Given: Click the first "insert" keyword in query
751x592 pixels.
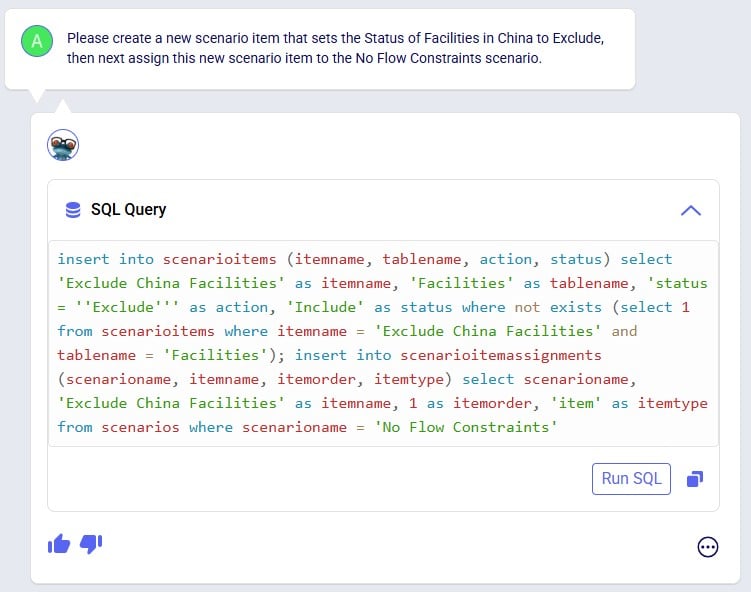Looking at the screenshot, I should (x=83, y=259).
